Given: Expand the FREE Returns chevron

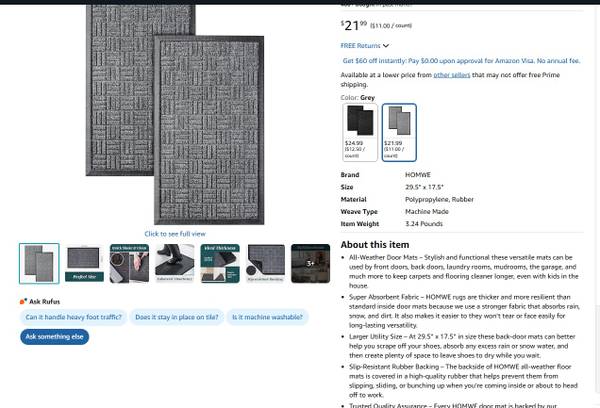Looking at the screenshot, I should click(386, 46).
